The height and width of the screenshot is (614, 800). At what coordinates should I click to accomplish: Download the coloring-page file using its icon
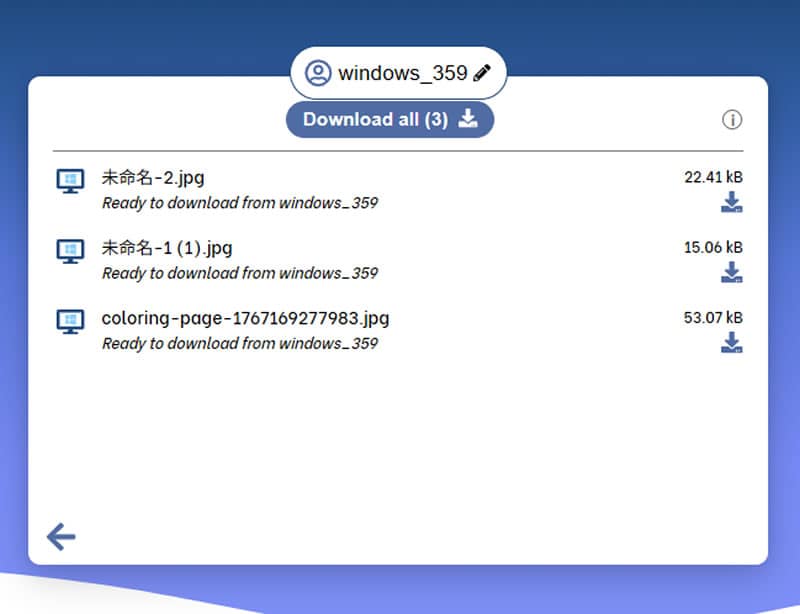click(732, 343)
